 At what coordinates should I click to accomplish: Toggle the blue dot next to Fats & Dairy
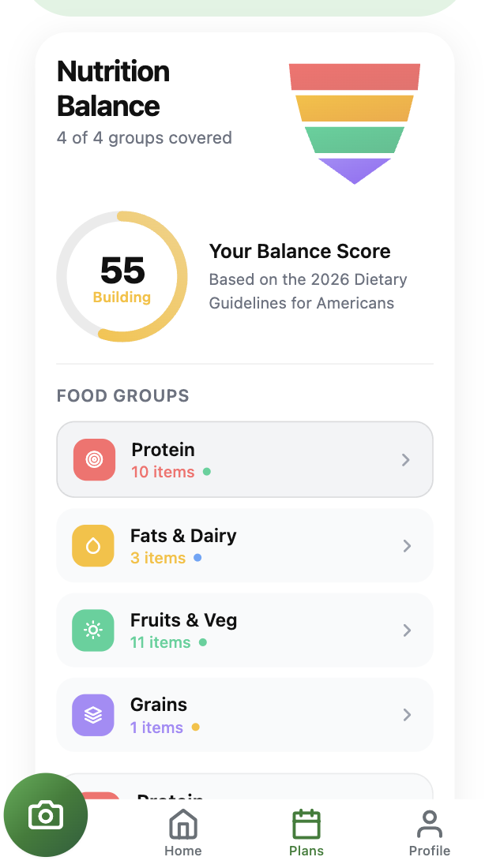(x=199, y=558)
